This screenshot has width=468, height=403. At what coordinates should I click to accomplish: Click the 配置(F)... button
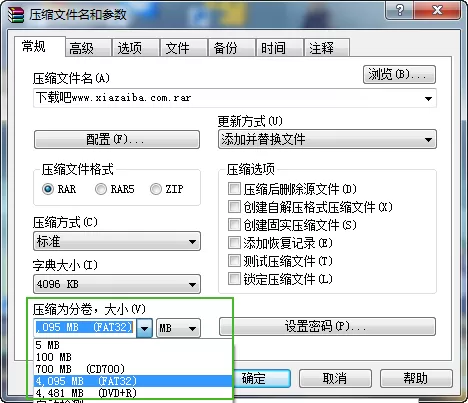click(117, 139)
